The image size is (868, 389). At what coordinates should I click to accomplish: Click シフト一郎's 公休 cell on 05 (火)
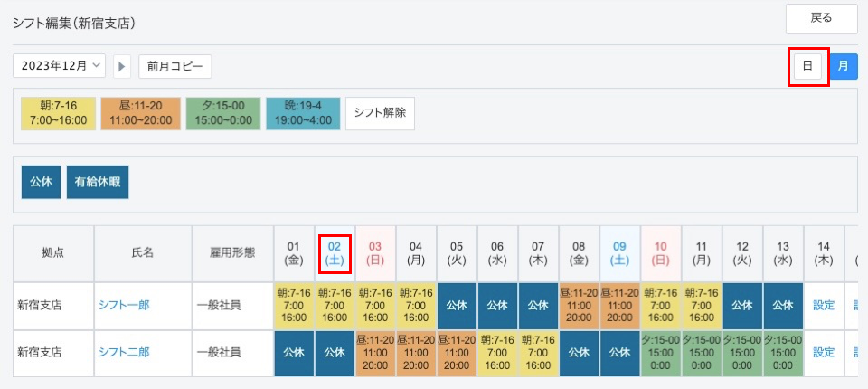tap(458, 306)
